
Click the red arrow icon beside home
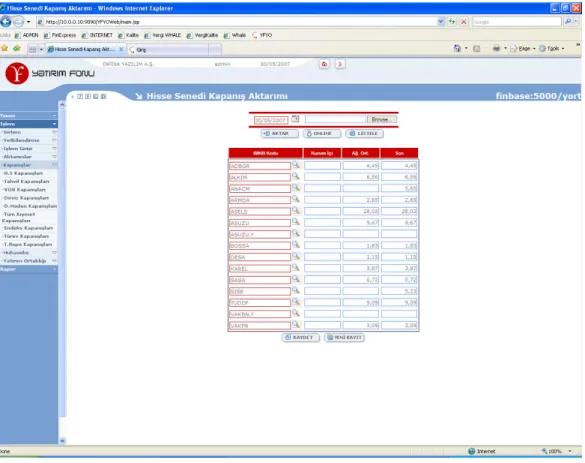pyautogui.click(x=340, y=64)
